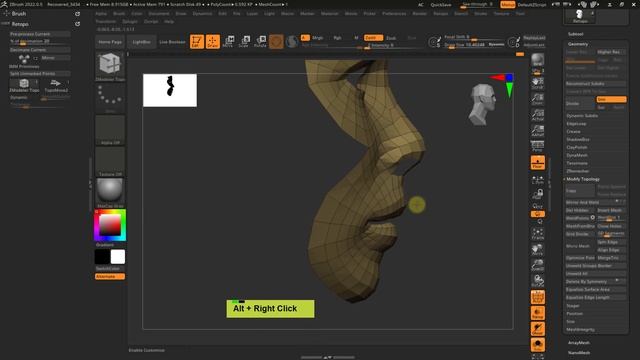Viewport: 640px width, 360px height.
Task: Toggle the Zsub button
Action: [x=391, y=38]
